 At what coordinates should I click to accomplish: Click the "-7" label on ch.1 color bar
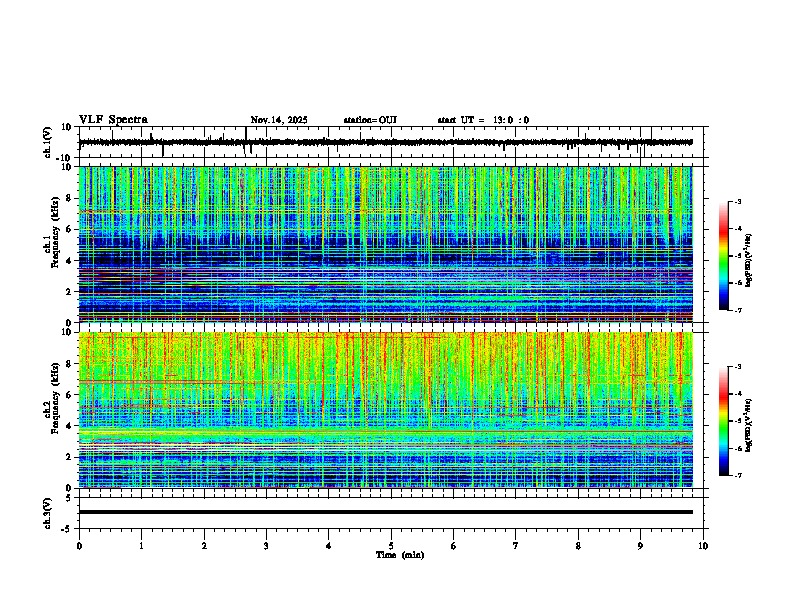(737, 310)
